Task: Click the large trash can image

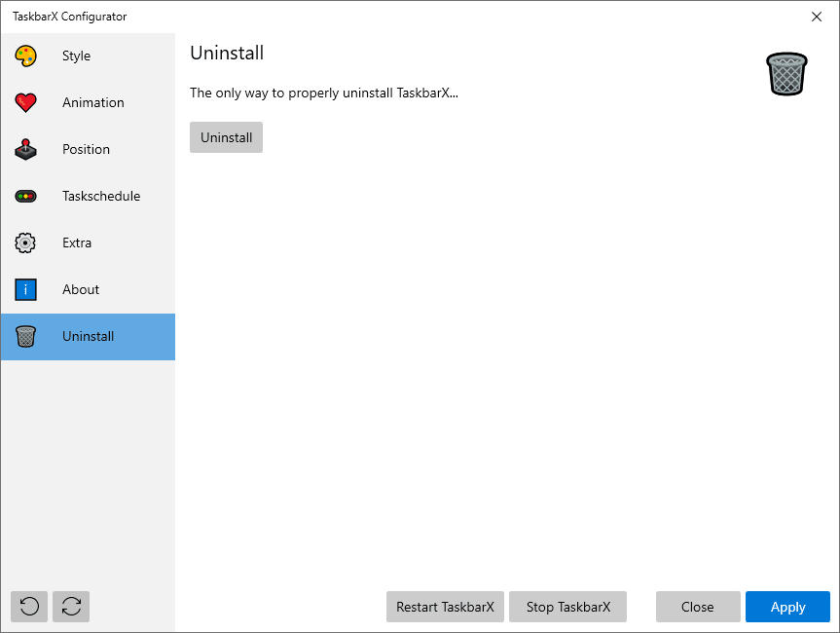Action: pyautogui.click(x=786, y=74)
